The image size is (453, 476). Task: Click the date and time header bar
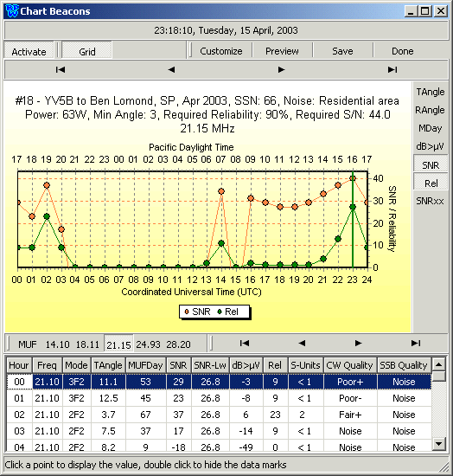click(x=226, y=30)
